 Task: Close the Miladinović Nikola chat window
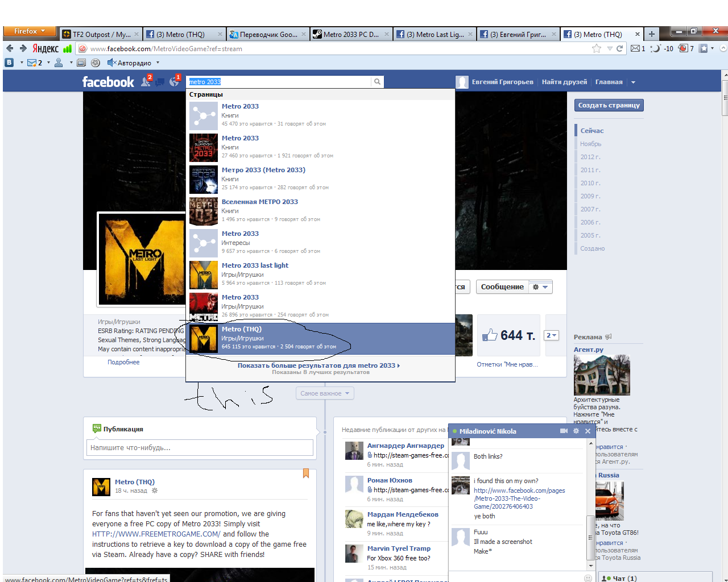[588, 431]
